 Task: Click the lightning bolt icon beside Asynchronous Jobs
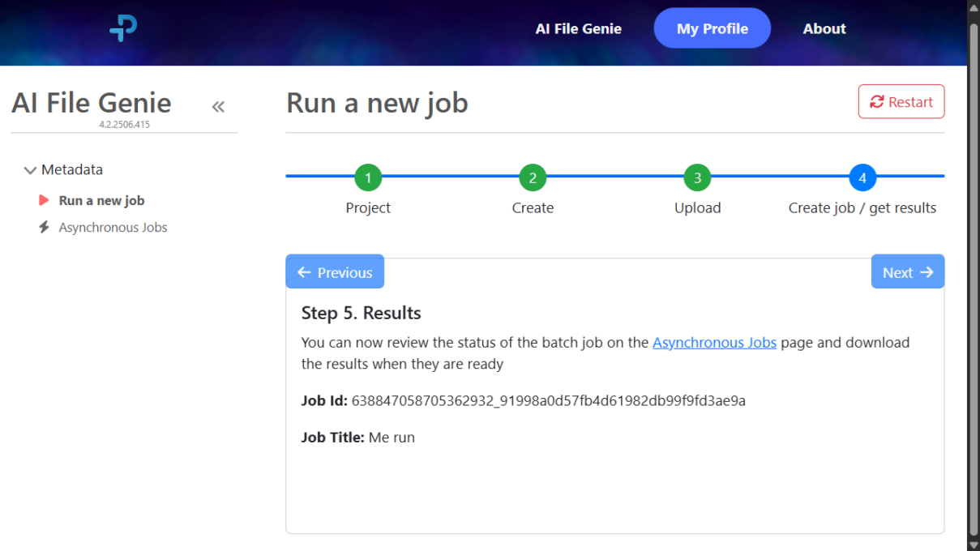44,228
